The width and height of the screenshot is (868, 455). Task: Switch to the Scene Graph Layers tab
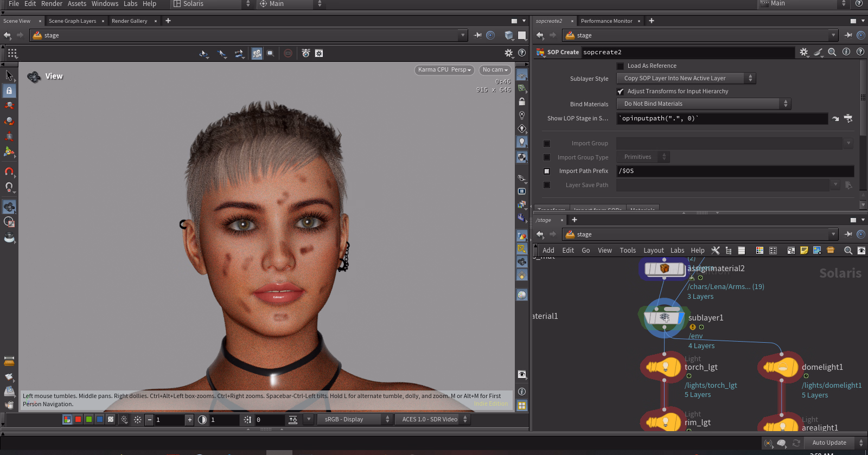point(72,21)
